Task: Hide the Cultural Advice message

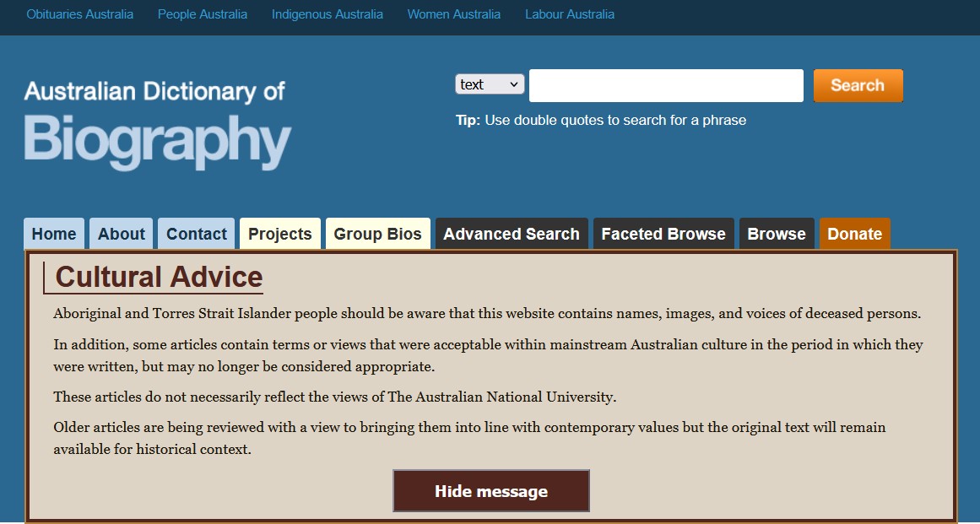Action: point(491,491)
